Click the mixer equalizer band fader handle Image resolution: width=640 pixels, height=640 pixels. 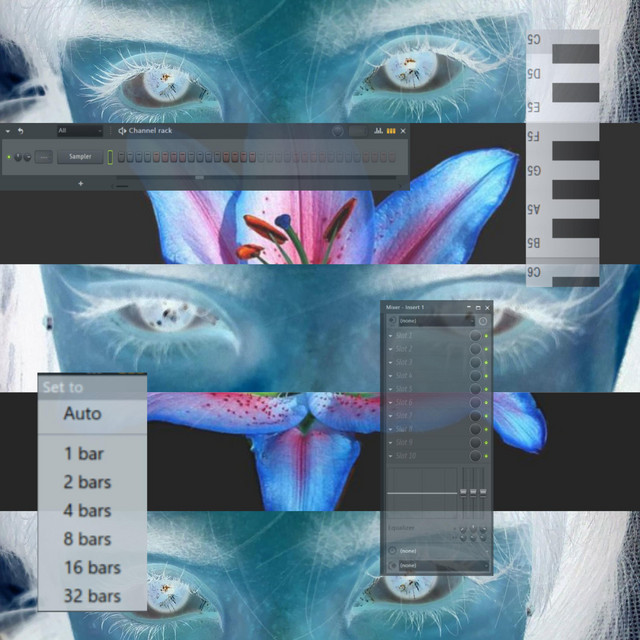point(463,492)
